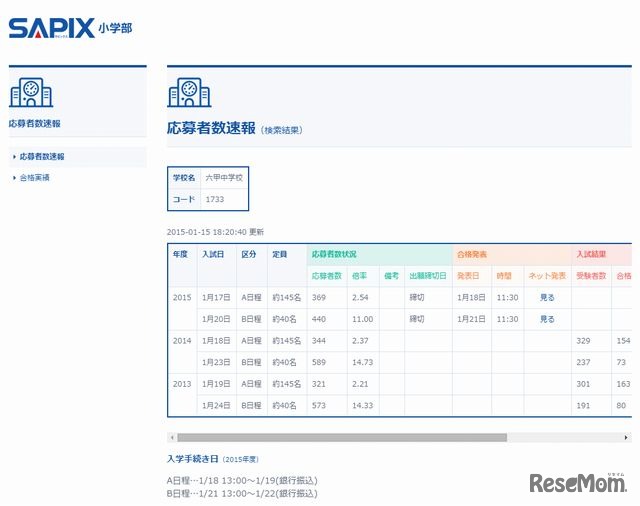Click the horizontal scrollbar thumb
Screen dimensions: 640x506
tap(342, 437)
